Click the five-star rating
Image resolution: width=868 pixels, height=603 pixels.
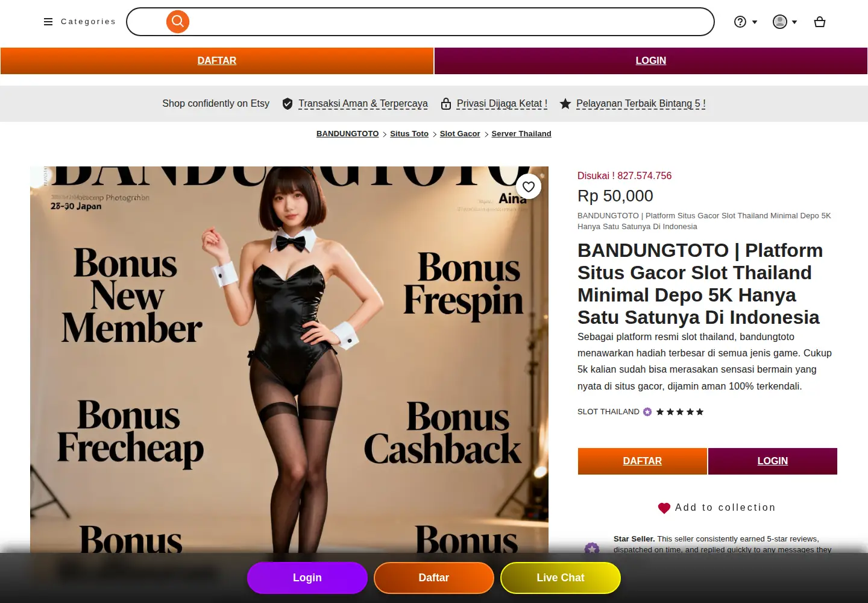tap(680, 412)
